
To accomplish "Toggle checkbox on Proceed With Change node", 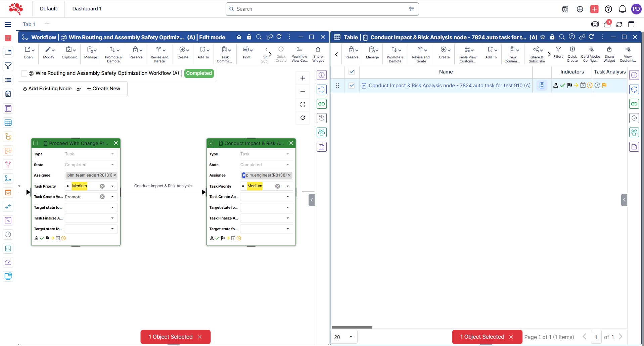I will pos(36,143).
